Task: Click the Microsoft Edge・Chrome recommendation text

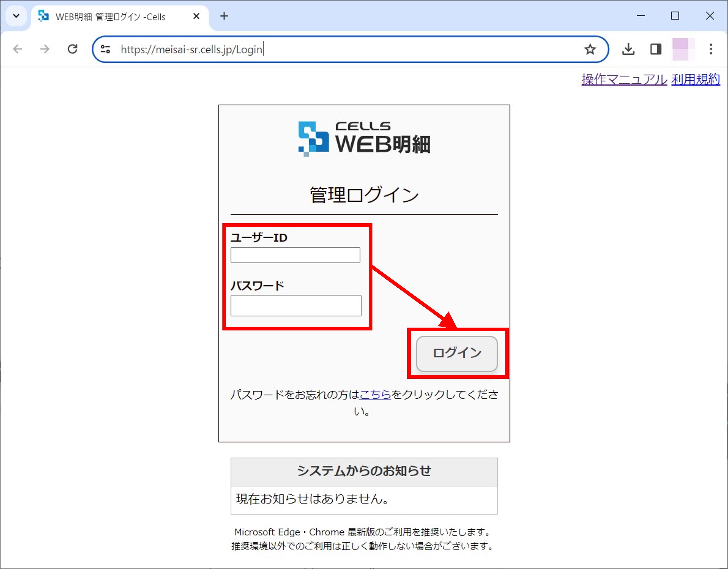Action: [x=362, y=532]
